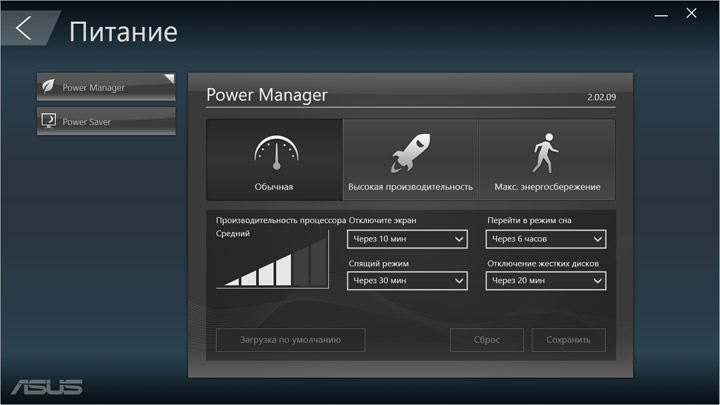The image size is (720, 405).
Task: Open Power Saver in the sidebar
Action: pos(106,121)
